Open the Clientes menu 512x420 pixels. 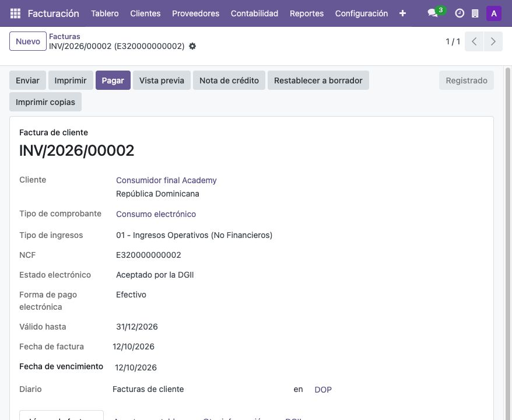tap(145, 13)
